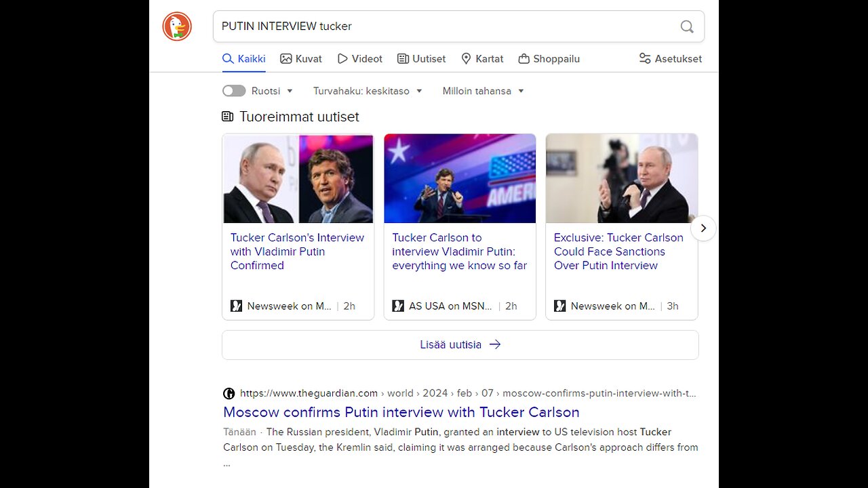The width and height of the screenshot is (868, 488).
Task: Switch to the Shoppailu shopping tab
Action: pyautogui.click(x=549, y=59)
